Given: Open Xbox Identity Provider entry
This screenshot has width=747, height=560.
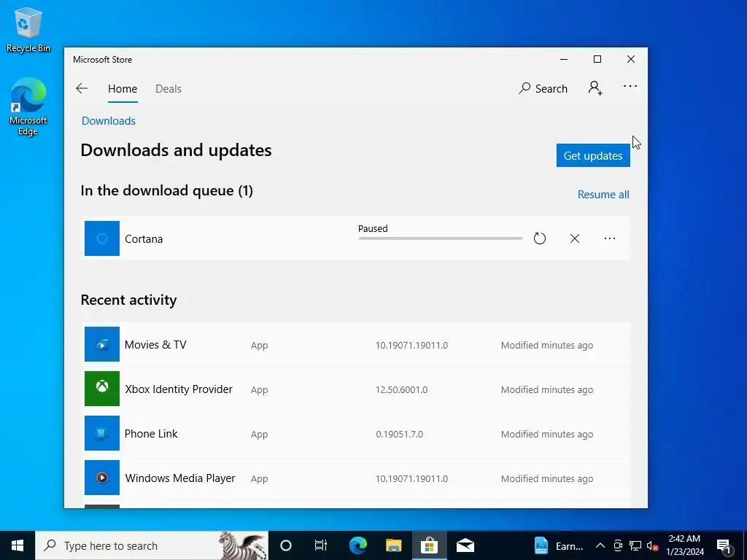Looking at the screenshot, I should click(356, 389).
